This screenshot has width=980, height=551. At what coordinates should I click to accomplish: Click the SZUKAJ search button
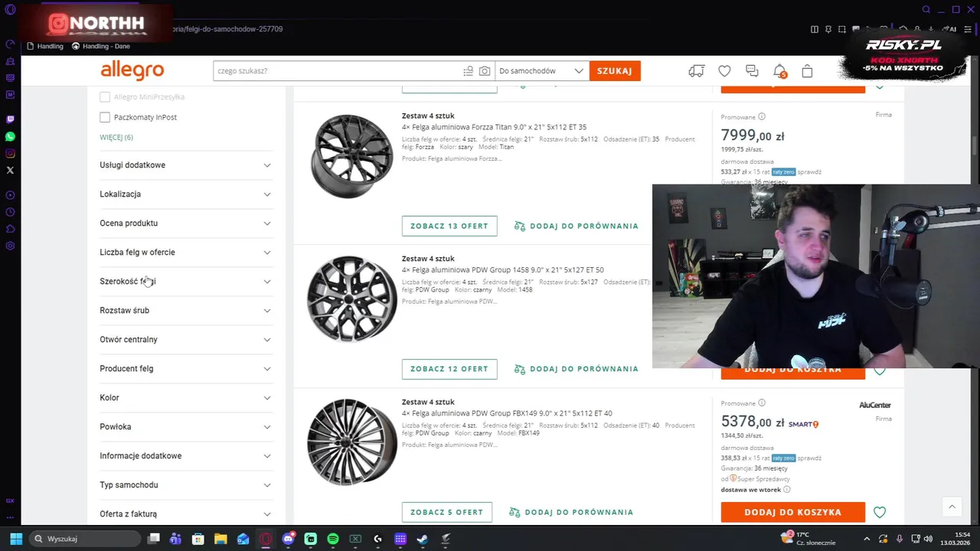pyautogui.click(x=615, y=71)
